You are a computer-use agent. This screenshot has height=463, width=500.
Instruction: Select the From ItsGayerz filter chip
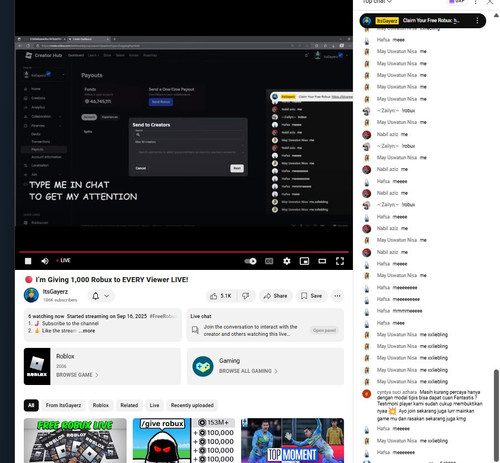pyautogui.click(x=63, y=405)
